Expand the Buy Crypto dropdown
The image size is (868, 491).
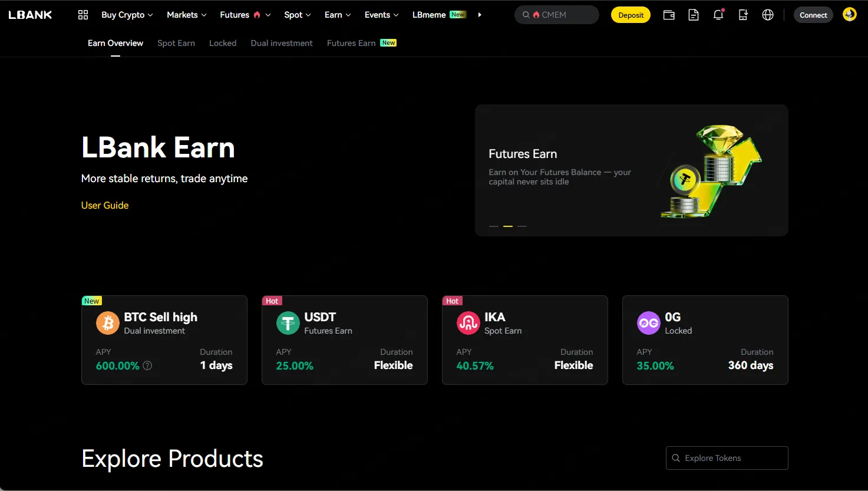pos(127,15)
